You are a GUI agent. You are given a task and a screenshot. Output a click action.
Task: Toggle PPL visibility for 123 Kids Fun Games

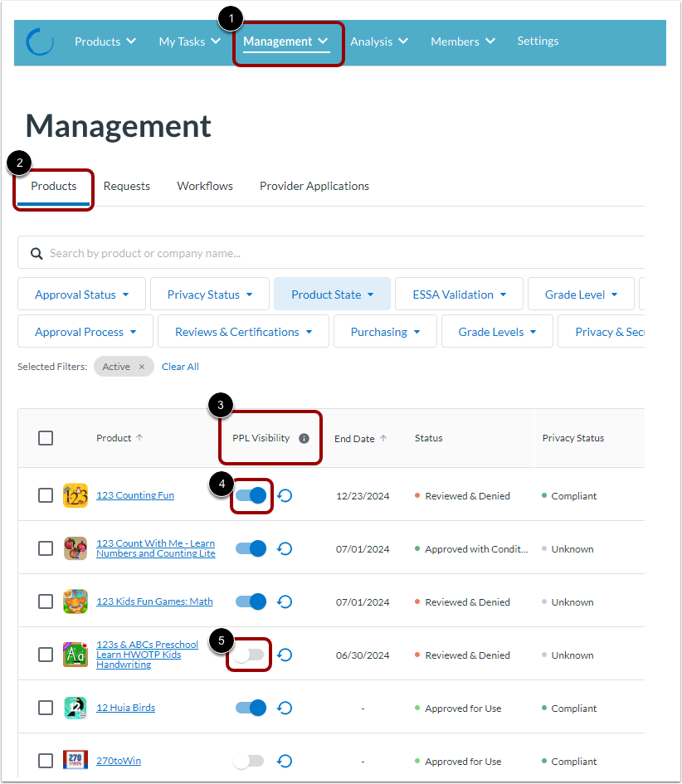click(x=251, y=601)
